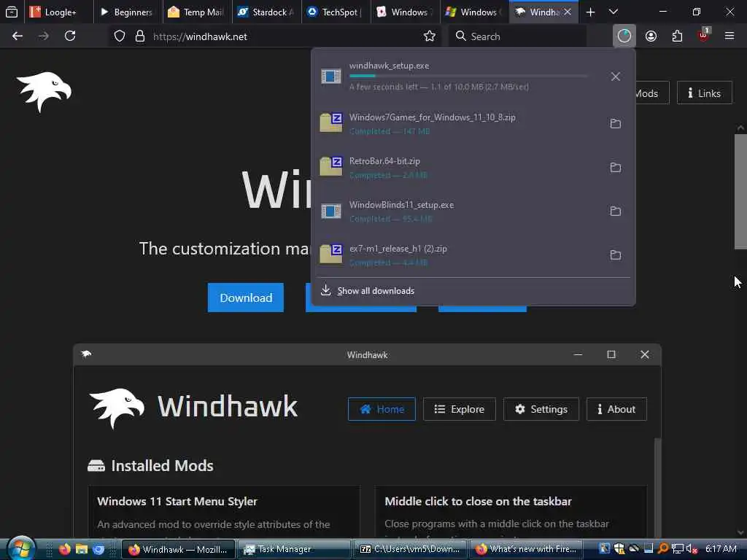This screenshot has height=560, width=747.
Task: View site security padlock info
Action: click(x=139, y=36)
